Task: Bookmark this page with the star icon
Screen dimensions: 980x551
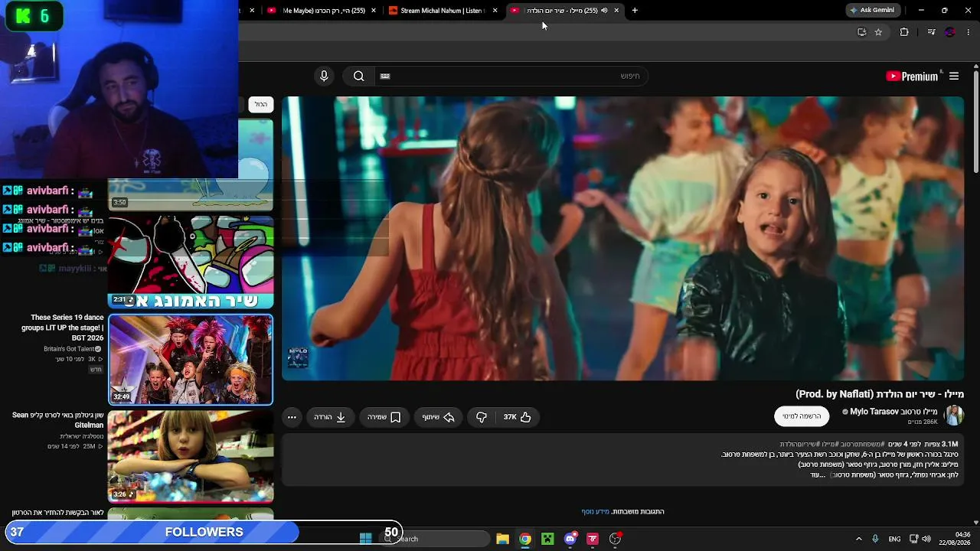Action: coord(878,32)
